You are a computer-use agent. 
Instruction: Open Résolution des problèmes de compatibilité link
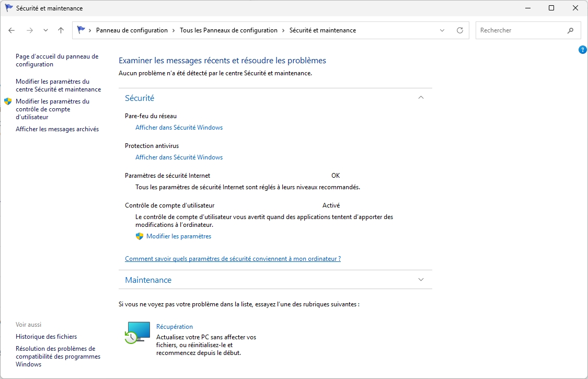coord(58,357)
